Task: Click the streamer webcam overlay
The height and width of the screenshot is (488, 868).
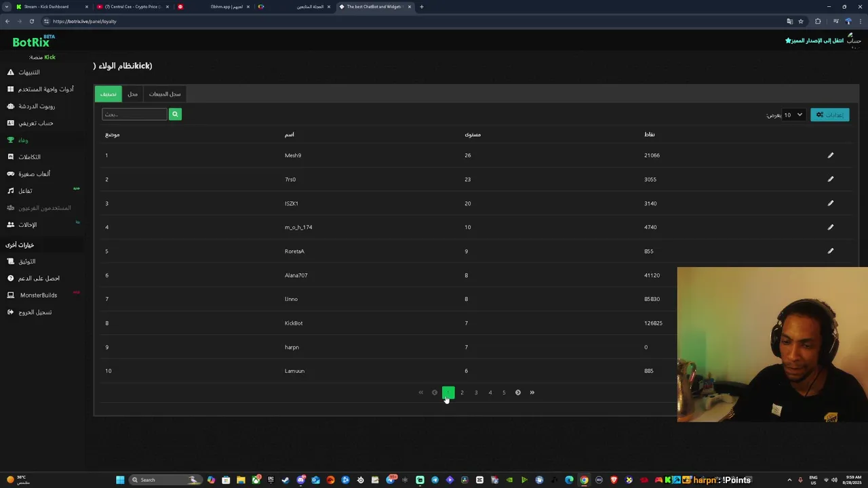Action: coord(772,344)
